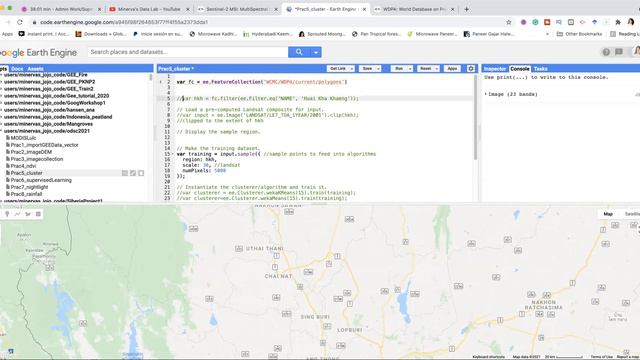Open the feedback speech bubble icon
The width and height of the screenshot is (640, 360).
pyautogui.click(x=619, y=52)
